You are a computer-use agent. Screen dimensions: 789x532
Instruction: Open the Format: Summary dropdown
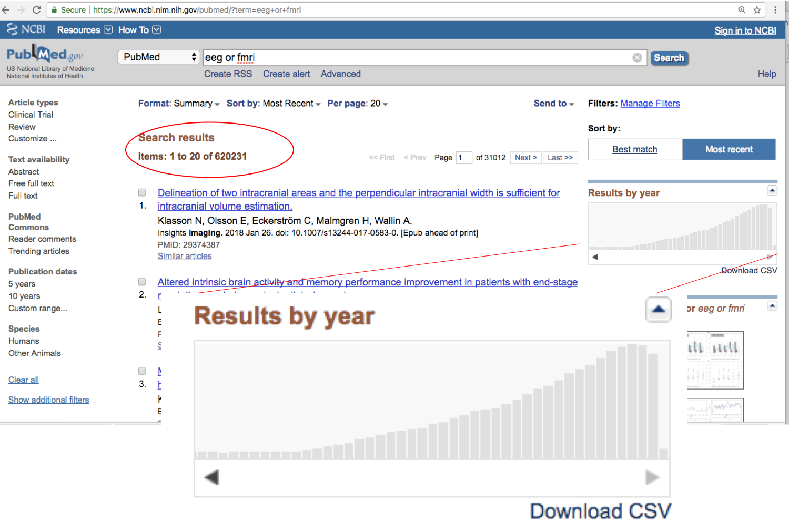coord(179,104)
